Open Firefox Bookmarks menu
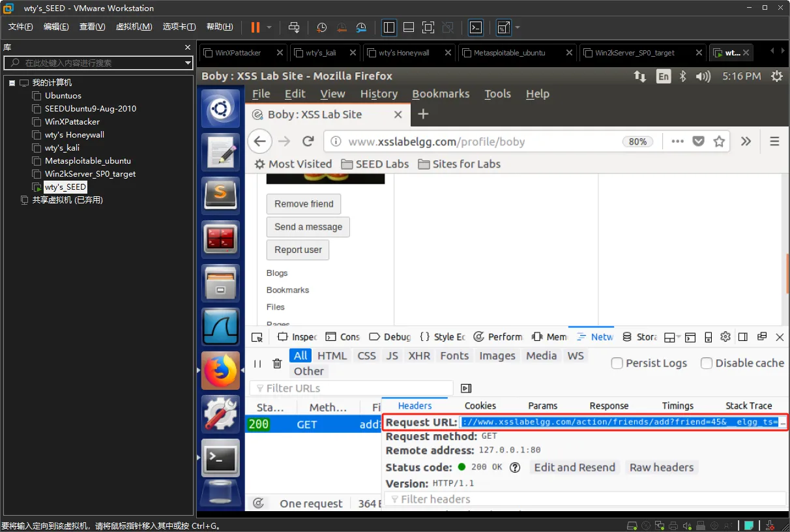The height and width of the screenshot is (532, 790). coord(441,94)
